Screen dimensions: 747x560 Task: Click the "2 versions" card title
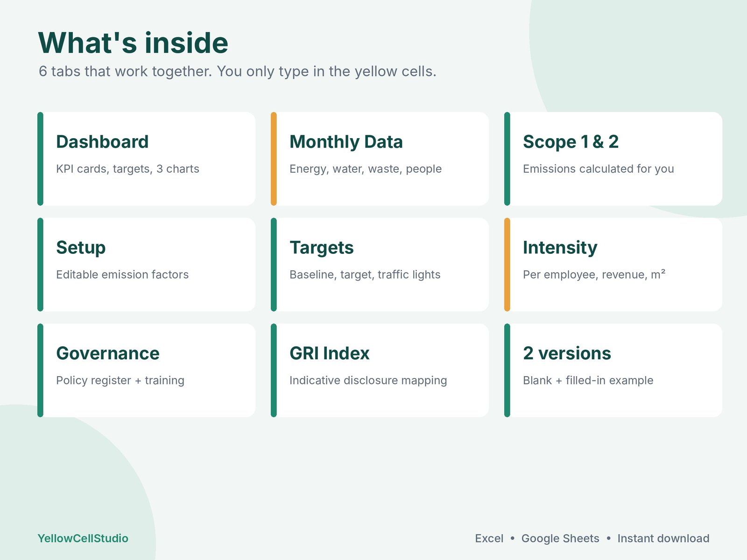(x=567, y=354)
